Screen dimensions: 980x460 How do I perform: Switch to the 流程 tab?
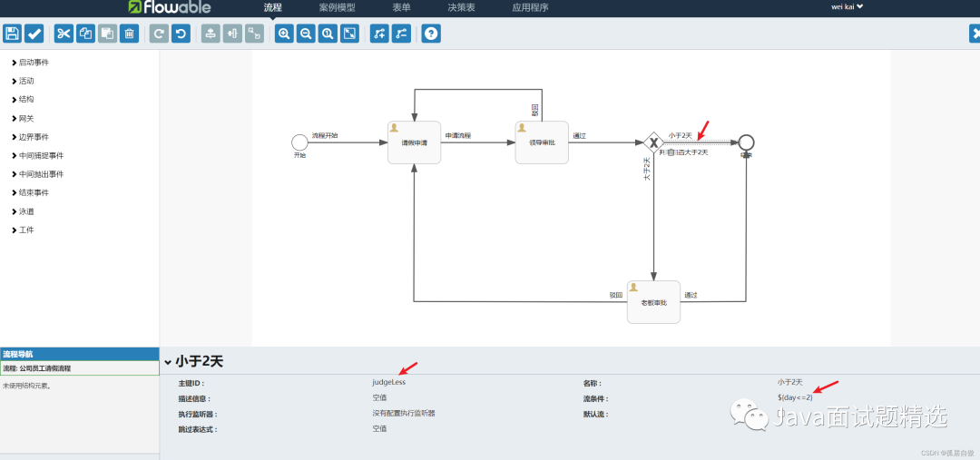(x=272, y=8)
